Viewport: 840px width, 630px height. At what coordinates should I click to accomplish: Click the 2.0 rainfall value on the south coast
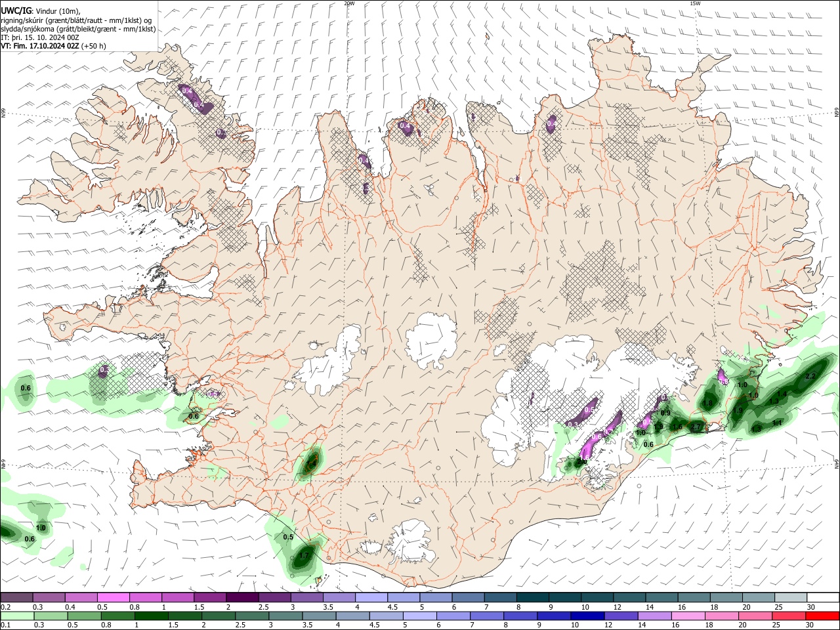581,462
